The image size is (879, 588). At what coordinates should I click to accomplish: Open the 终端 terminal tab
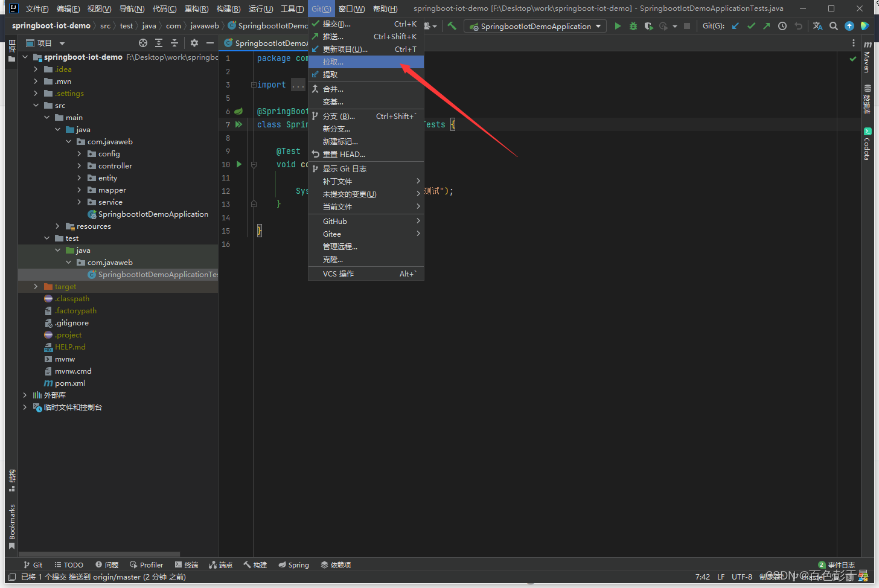187,565
